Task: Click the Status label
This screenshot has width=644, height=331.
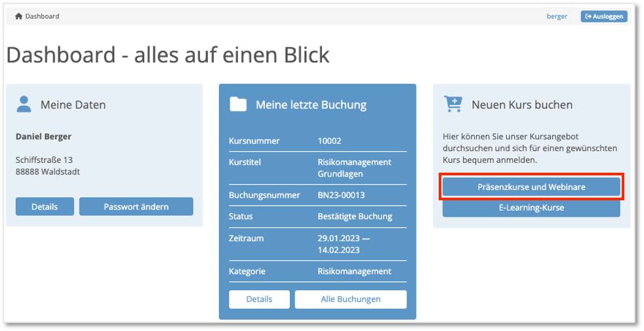Action: [x=241, y=217]
